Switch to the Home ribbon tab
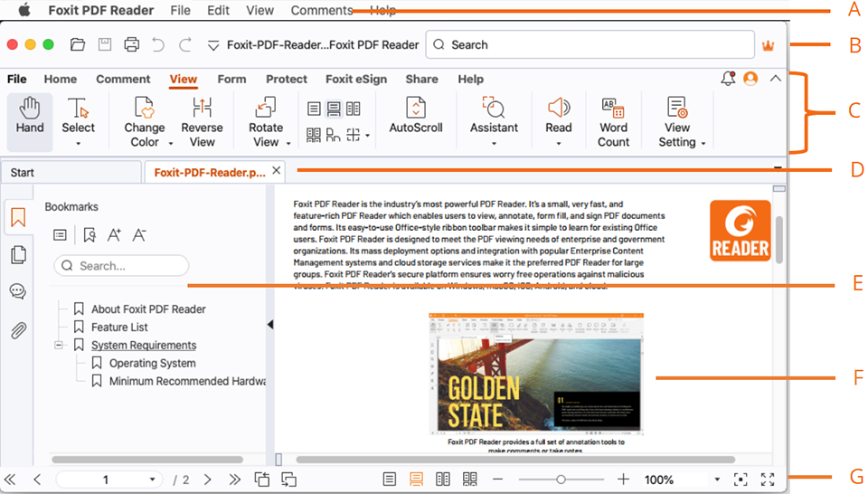 click(x=61, y=80)
